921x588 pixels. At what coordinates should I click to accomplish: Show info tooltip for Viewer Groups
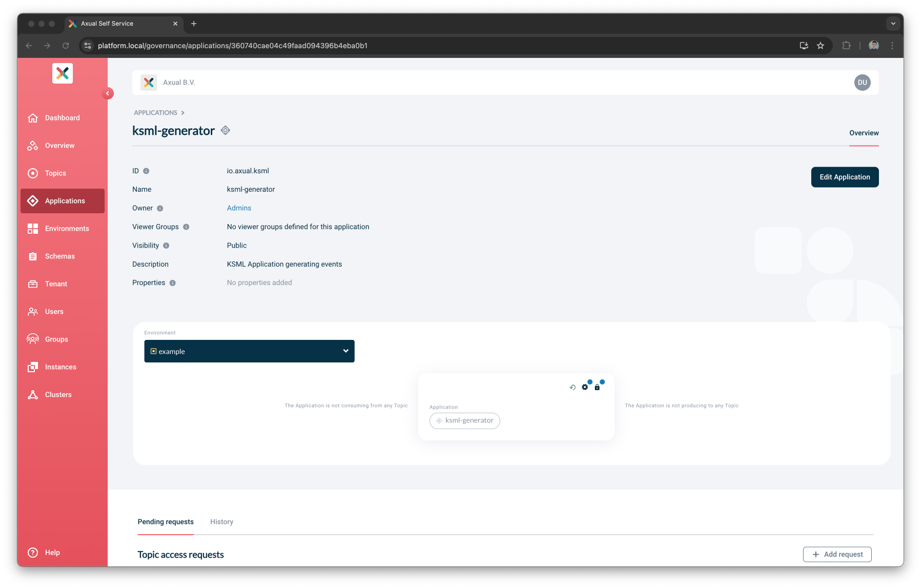coord(186,227)
